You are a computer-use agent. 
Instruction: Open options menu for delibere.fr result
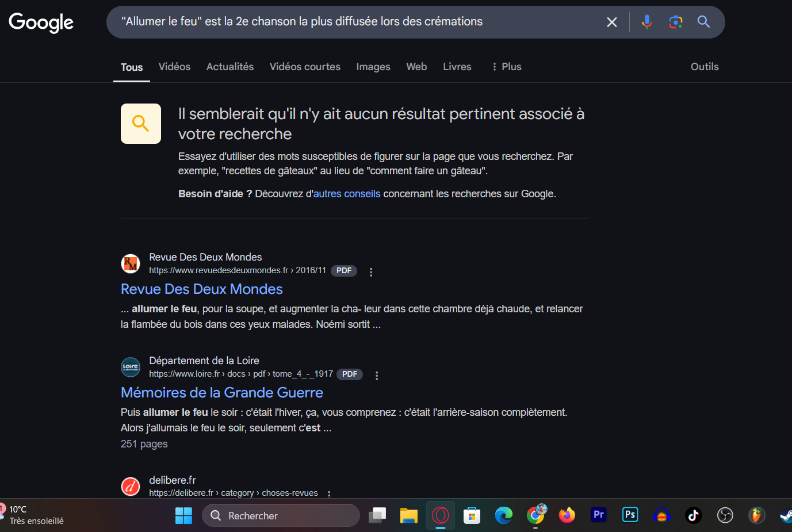coord(329,494)
